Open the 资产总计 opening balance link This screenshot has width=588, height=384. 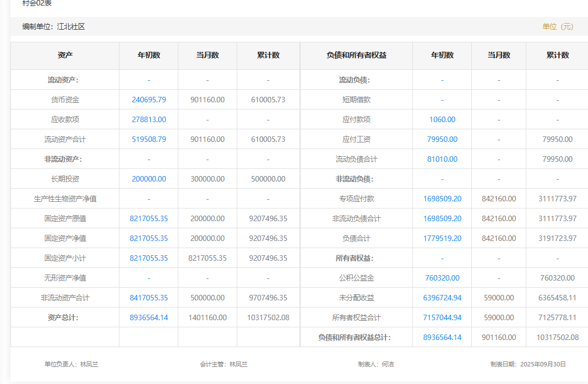click(x=149, y=317)
